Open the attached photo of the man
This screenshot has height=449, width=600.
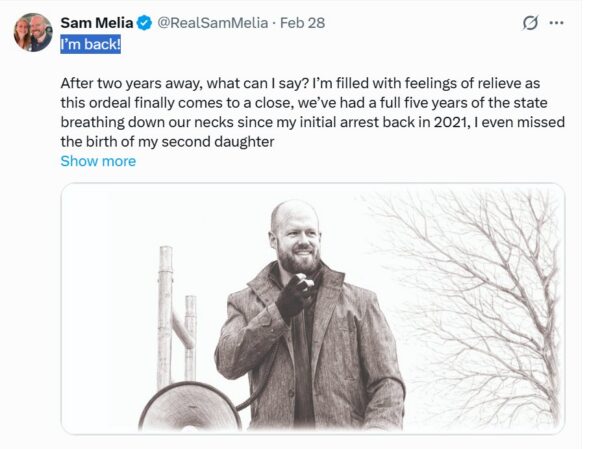point(312,308)
